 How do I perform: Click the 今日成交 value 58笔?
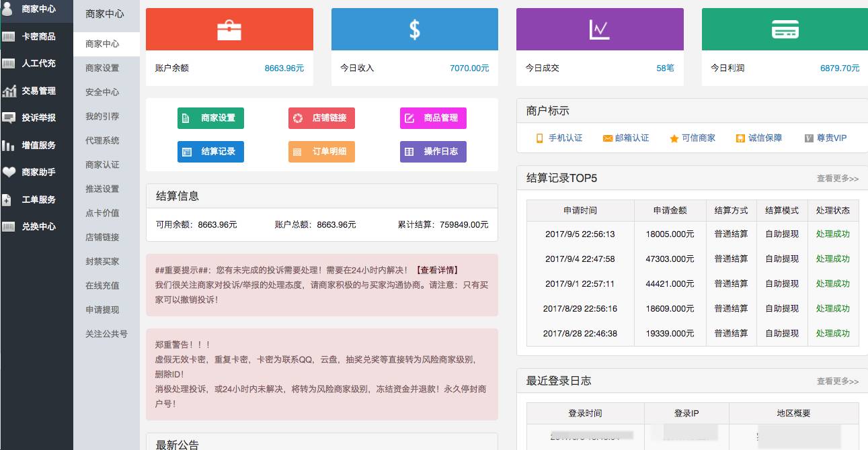[665, 68]
